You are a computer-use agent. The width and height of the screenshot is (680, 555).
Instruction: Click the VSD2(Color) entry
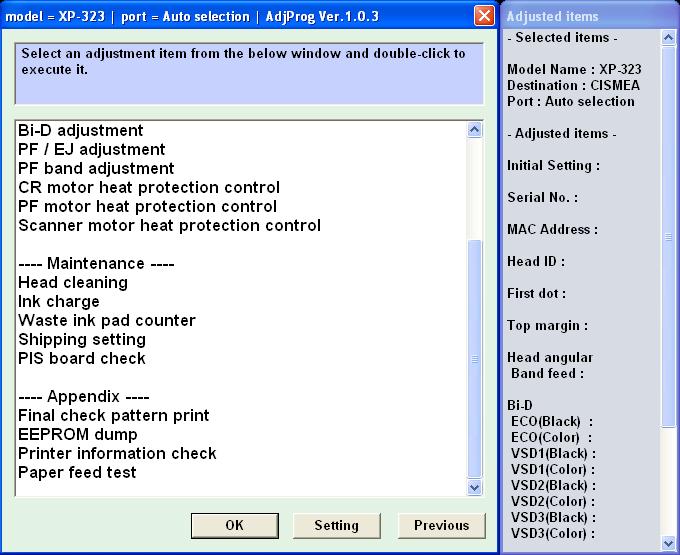click(553, 502)
